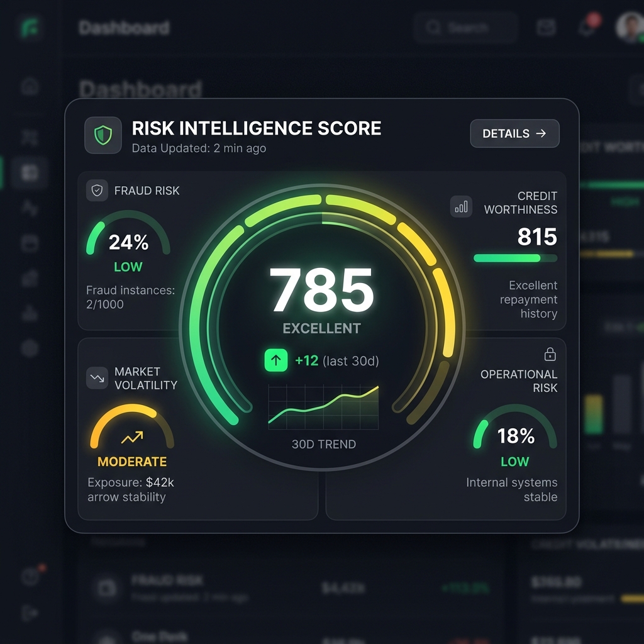644x644 pixels.
Task: Click 'Data Updated: 2 min ago' text
Action: [199, 148]
